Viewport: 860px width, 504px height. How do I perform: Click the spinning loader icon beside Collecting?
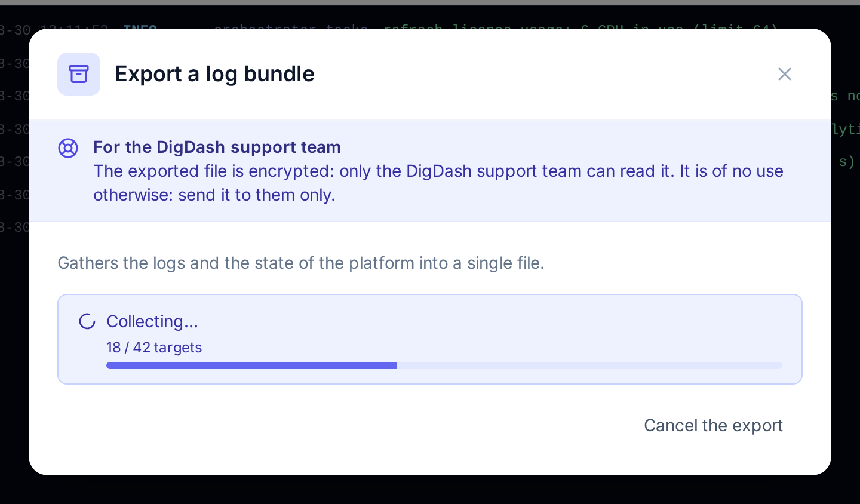[87, 321]
